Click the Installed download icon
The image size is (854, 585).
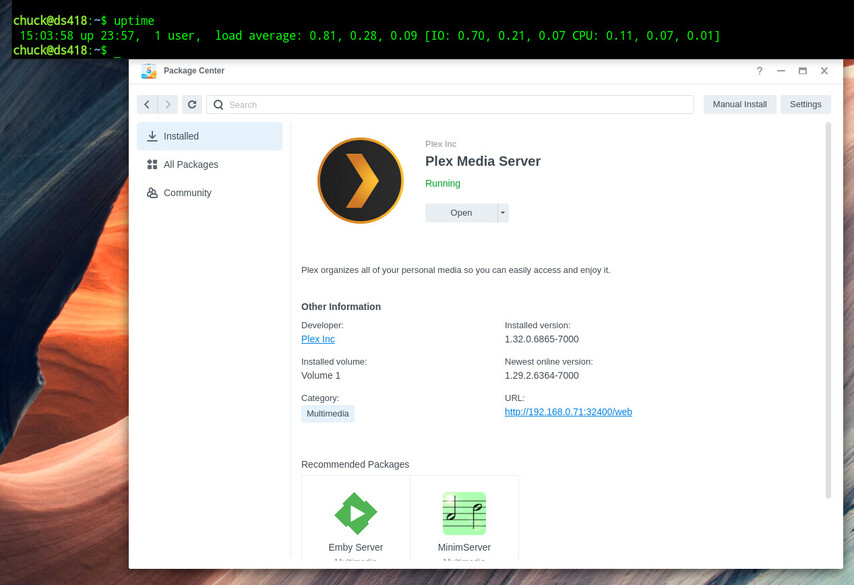click(152, 136)
